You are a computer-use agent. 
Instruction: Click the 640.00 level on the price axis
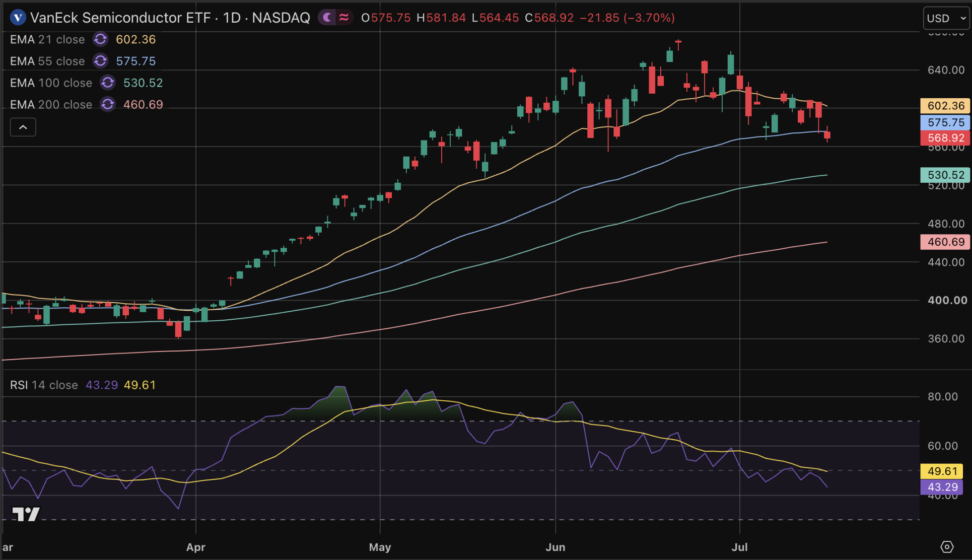point(946,70)
